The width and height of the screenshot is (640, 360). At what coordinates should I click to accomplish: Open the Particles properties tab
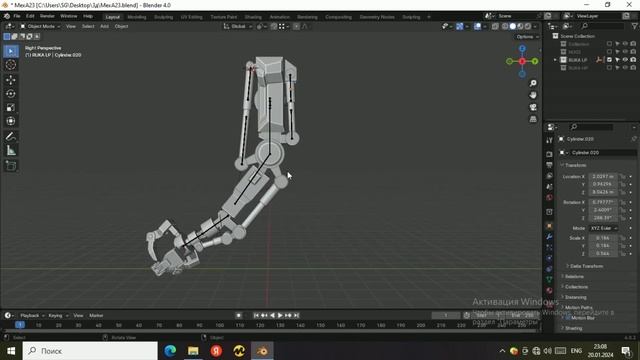point(549,247)
